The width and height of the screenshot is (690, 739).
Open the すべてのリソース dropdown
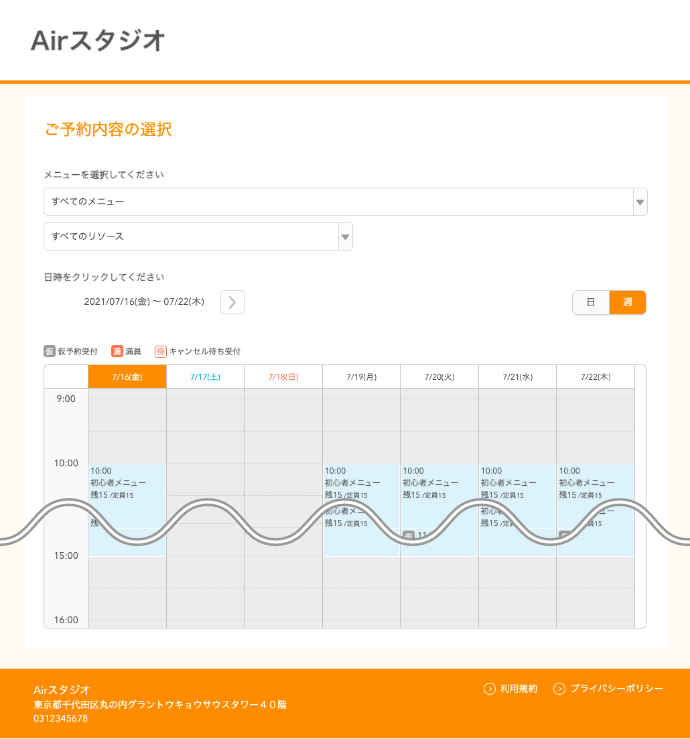pyautogui.click(x=198, y=237)
